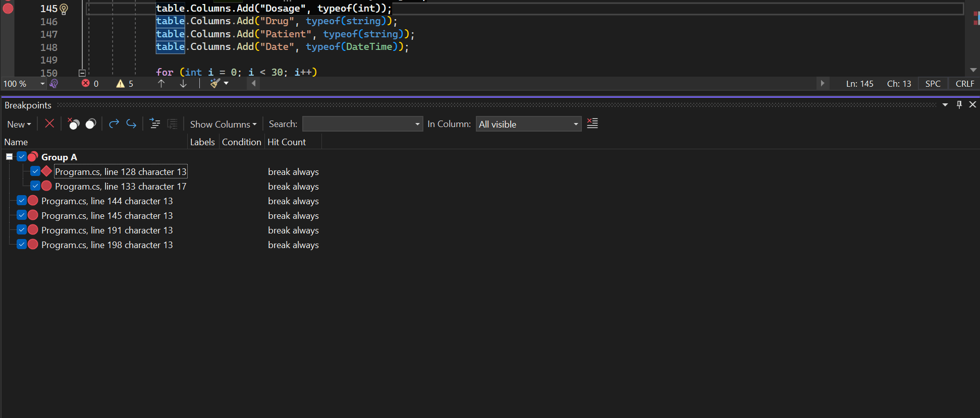Collapse the Group A tree node
Image resolution: width=980 pixels, height=418 pixels.
[x=9, y=157]
